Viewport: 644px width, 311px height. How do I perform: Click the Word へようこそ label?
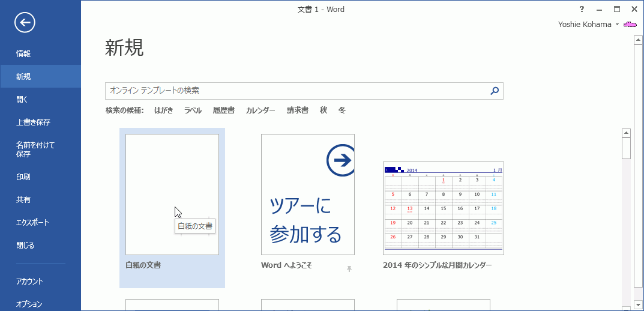[x=287, y=265]
